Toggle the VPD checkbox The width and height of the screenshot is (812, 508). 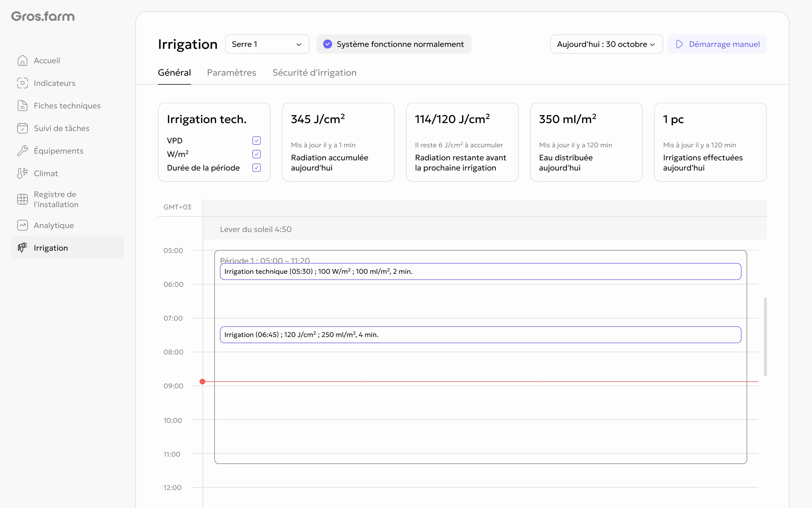tap(256, 141)
